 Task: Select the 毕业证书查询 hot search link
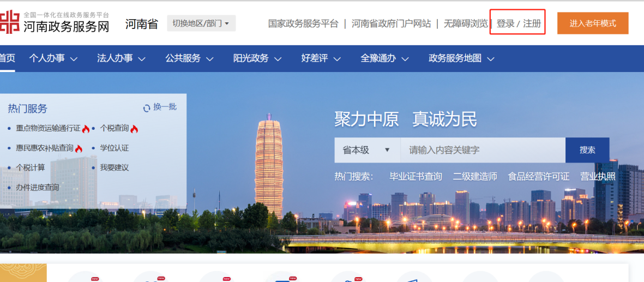tap(416, 177)
